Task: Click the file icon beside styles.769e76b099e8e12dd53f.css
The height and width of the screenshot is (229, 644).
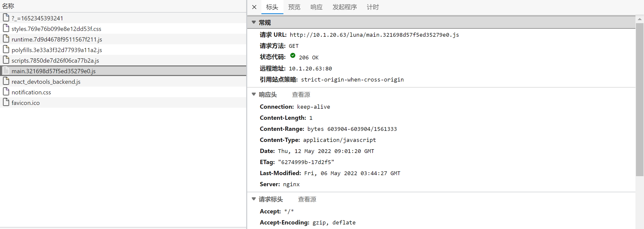Action: click(6, 28)
